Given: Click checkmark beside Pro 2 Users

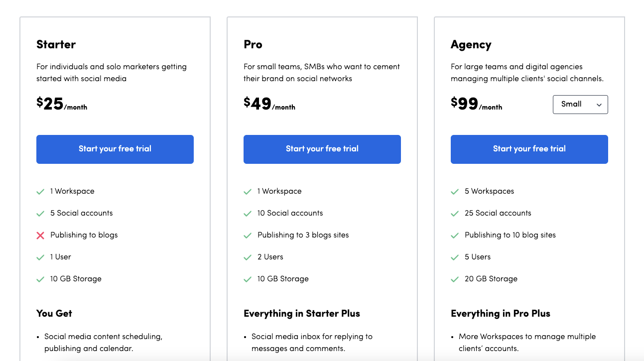Looking at the screenshot, I should pos(248,257).
